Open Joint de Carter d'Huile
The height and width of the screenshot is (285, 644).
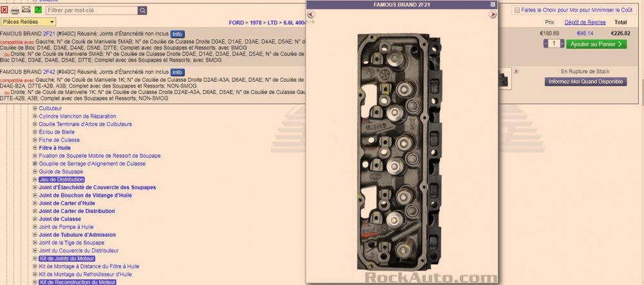point(67,203)
